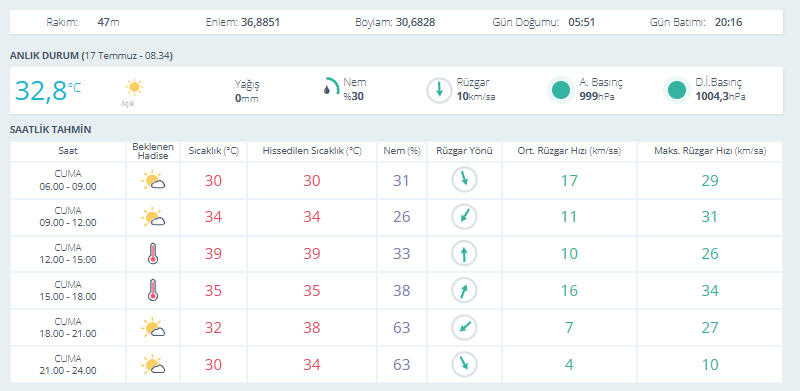The image size is (800, 391).
Task: Click the sunny current weather icon
Action: tap(134, 87)
